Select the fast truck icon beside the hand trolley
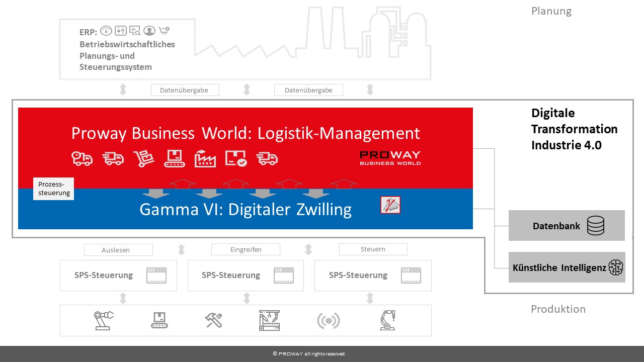The height and width of the screenshot is (362, 644). 113,158
